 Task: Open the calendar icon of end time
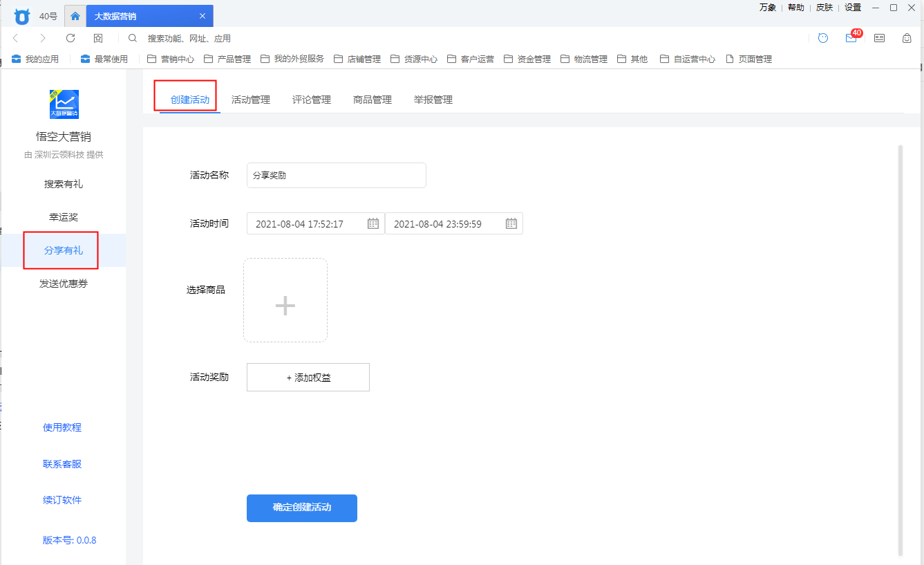pyautogui.click(x=511, y=223)
